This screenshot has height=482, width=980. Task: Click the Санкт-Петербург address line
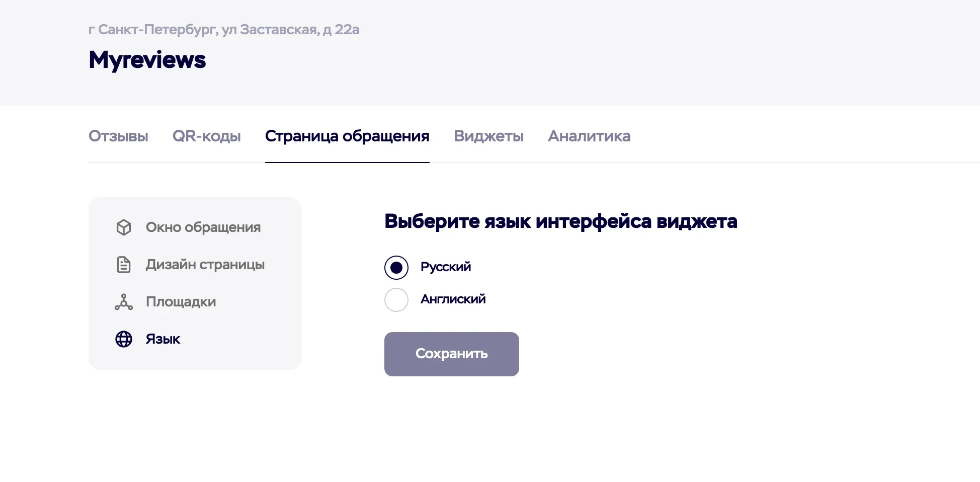[x=224, y=30]
